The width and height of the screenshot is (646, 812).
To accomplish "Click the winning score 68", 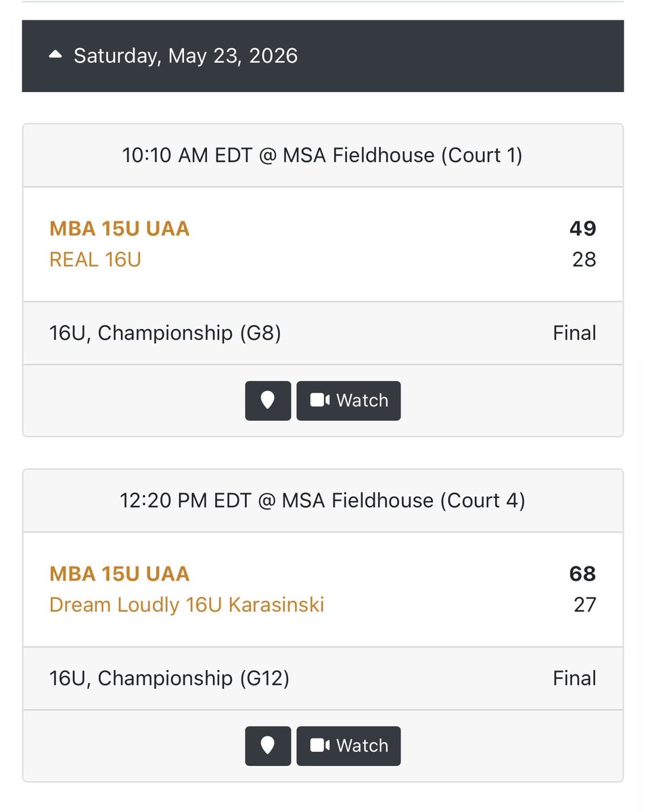I will pos(582,574).
